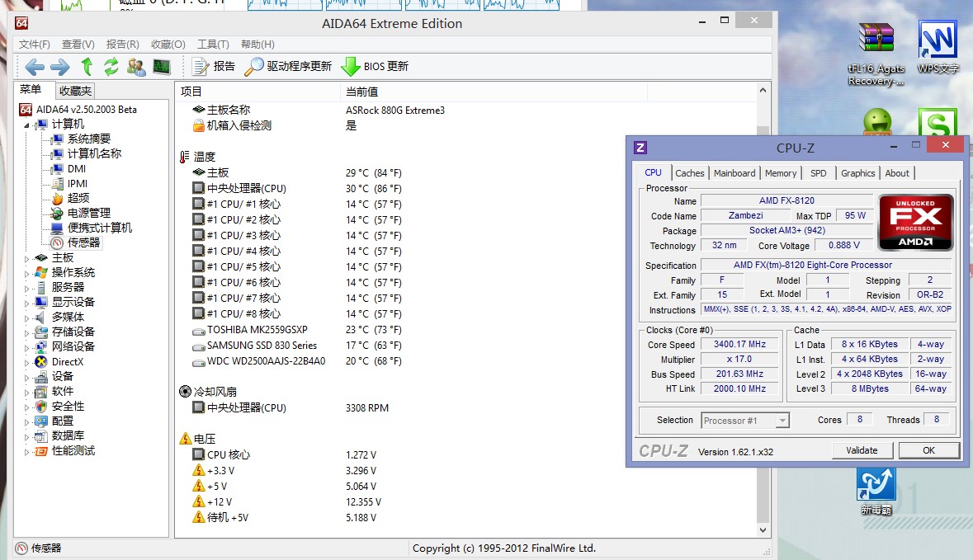Open 新毒霸 desktop shortcut

click(x=876, y=492)
